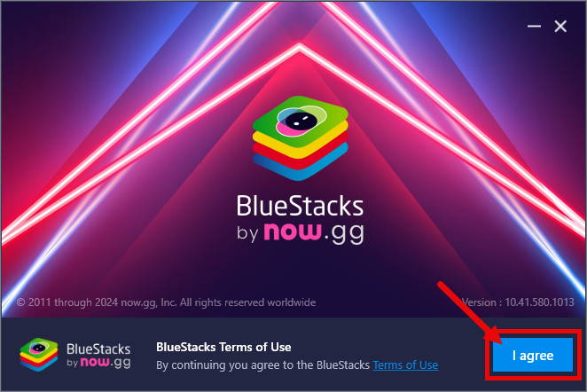Screen dimensions: 587x392
Task: Click the small BlueStacks logo in bottom bar
Action: pos(39,355)
